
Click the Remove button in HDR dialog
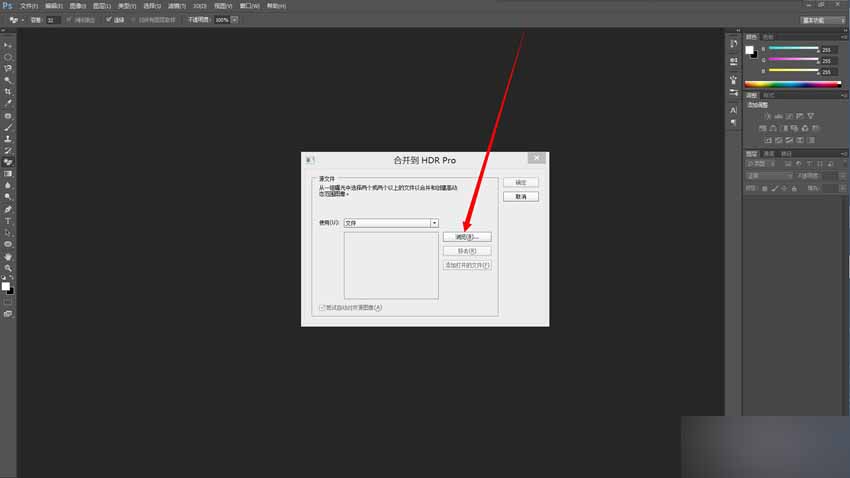[x=467, y=251]
